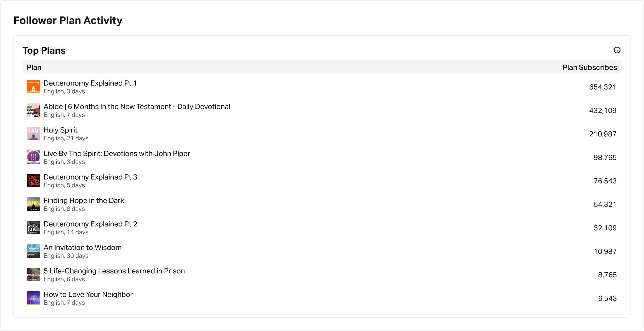Screen dimensions: 644x331
Task: Select the Holy Spirit plan title
Action: pos(60,130)
